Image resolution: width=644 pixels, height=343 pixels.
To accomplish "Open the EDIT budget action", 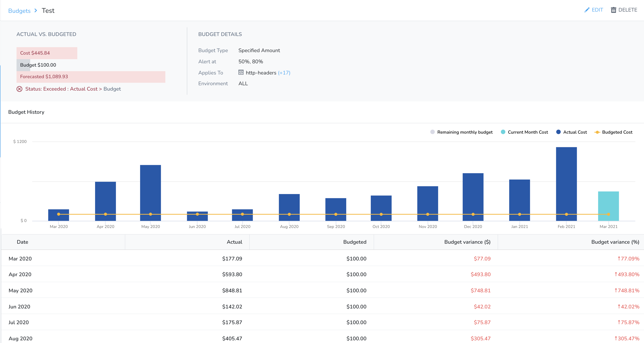I will tap(594, 10).
